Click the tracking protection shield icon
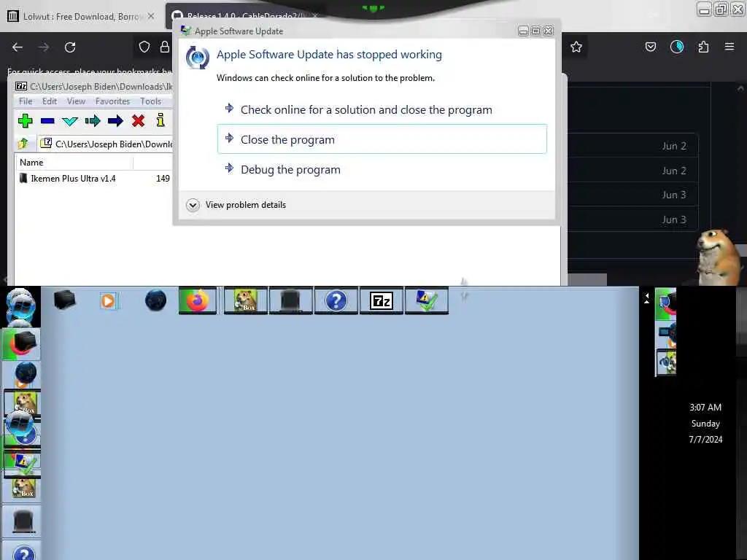Screen dimensions: 747x560 [144, 47]
